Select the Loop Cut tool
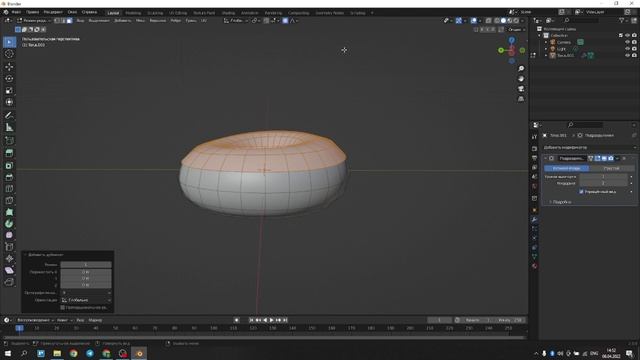640x360 pixels. point(9,189)
